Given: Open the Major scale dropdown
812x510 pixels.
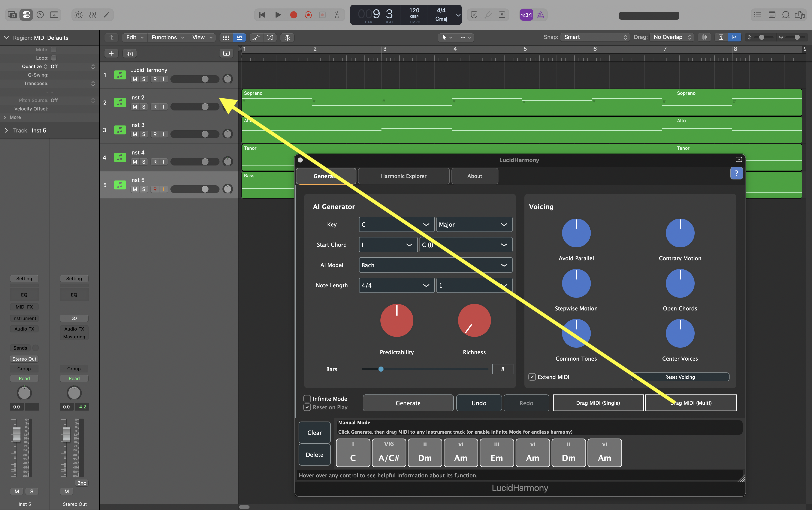Looking at the screenshot, I should click(474, 224).
